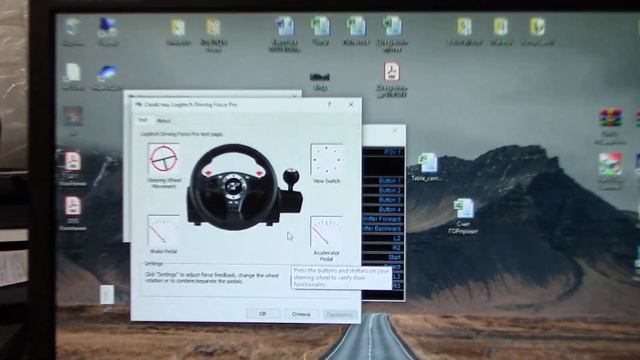
Task: Click the Button 3 row in background window
Action: (383, 200)
